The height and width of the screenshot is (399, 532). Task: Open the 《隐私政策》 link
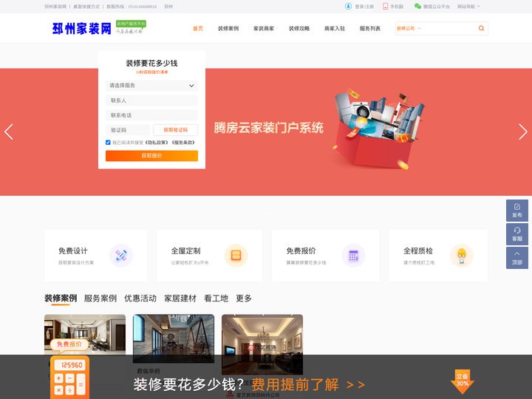[x=157, y=143]
